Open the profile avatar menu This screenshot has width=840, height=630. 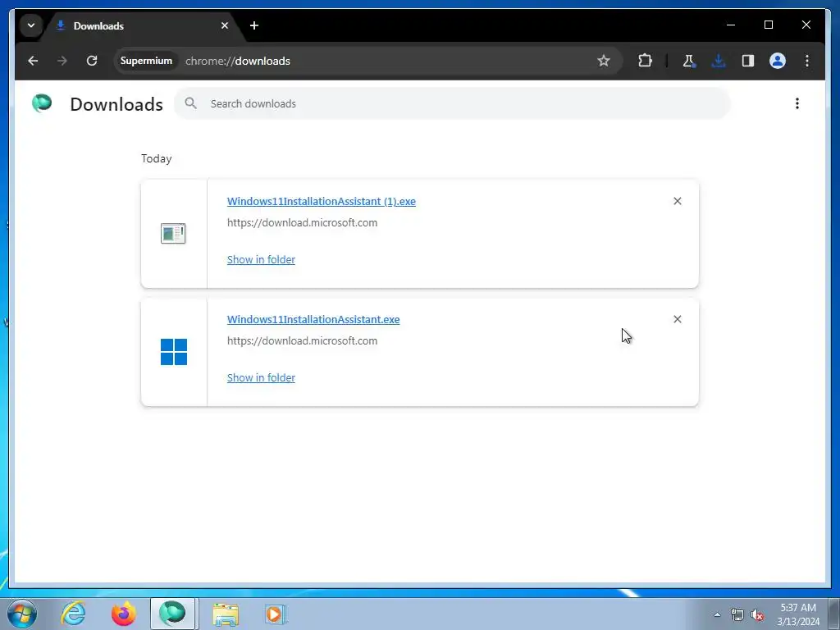click(x=778, y=61)
